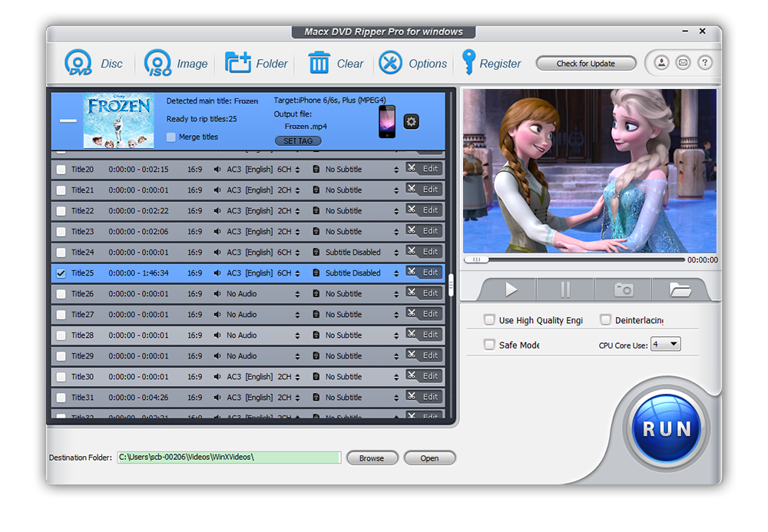768x532 pixels.
Task: Open Title25 subtitle selector
Action: 396,273
